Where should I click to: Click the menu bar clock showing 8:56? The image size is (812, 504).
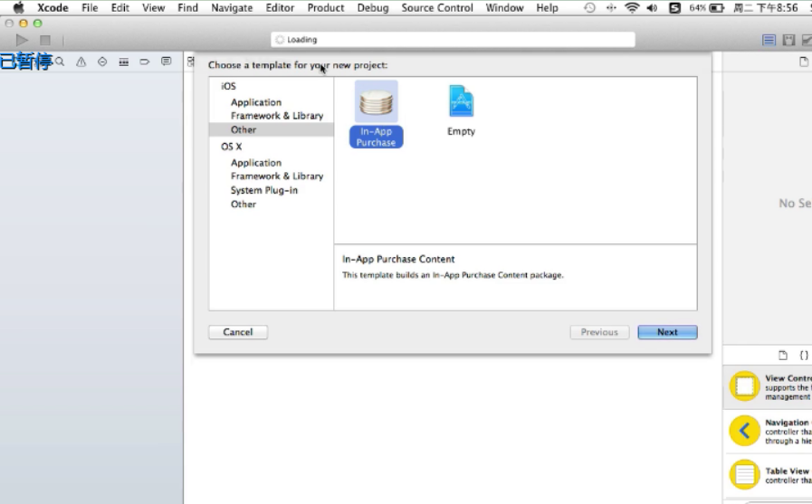766,8
